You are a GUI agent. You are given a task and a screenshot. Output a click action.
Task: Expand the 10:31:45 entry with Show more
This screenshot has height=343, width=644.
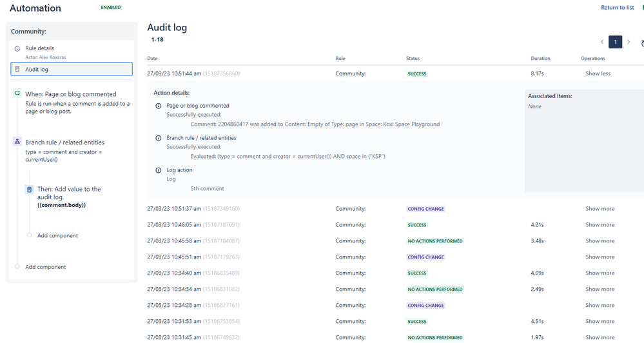600,337
